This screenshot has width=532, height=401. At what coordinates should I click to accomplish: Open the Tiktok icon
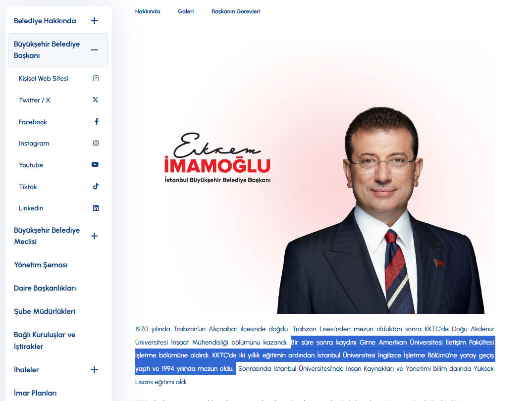tap(95, 187)
